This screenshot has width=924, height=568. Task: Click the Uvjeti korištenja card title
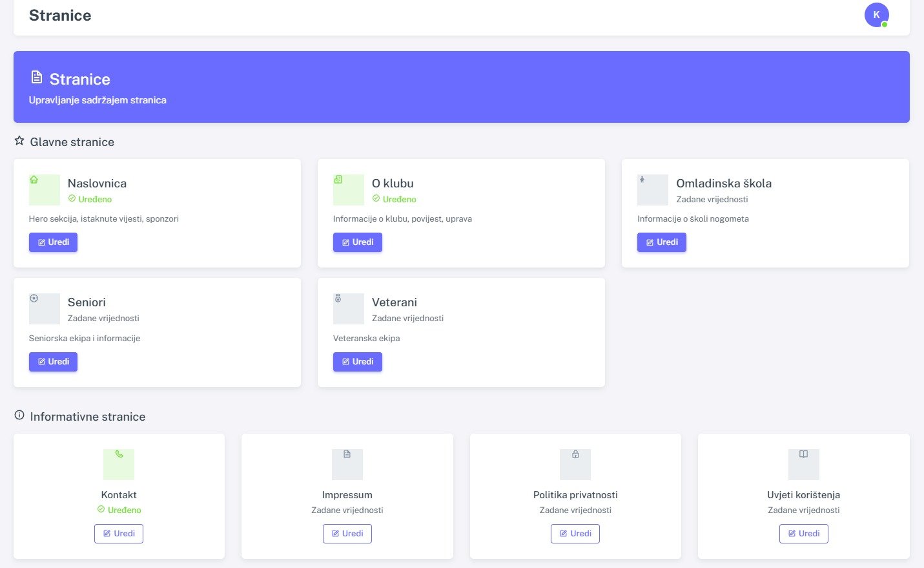pos(804,495)
